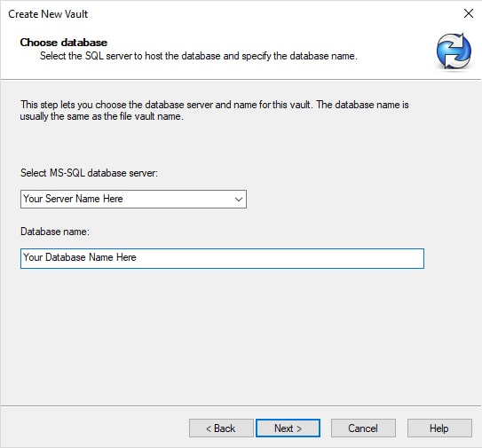Click the 'Select the SQL server to host' subtitle
The width and height of the screenshot is (482, 448).
(199, 56)
